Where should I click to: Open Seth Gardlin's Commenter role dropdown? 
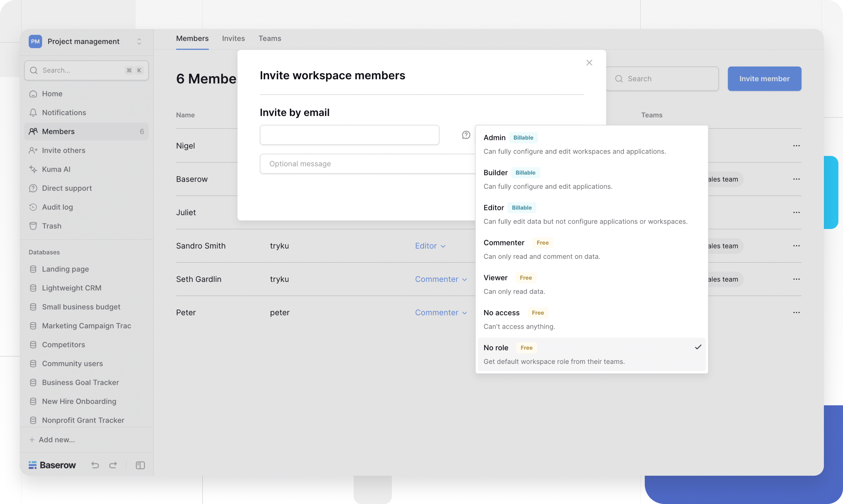click(x=441, y=279)
